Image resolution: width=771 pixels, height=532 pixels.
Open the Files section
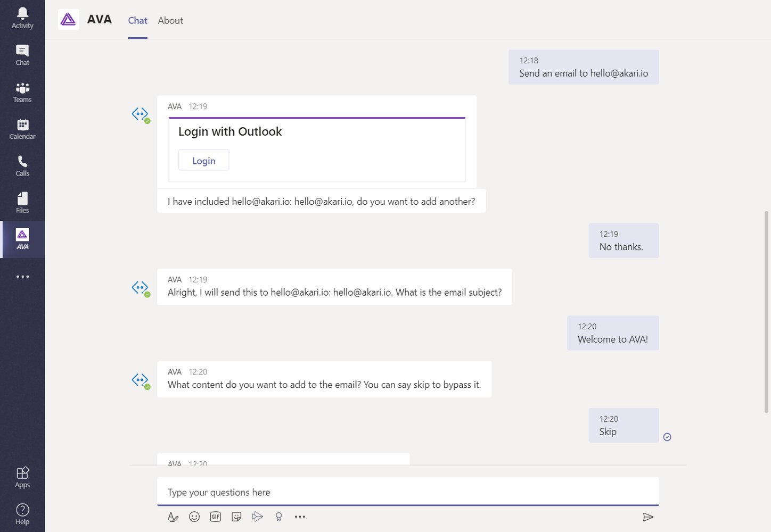pos(22,203)
